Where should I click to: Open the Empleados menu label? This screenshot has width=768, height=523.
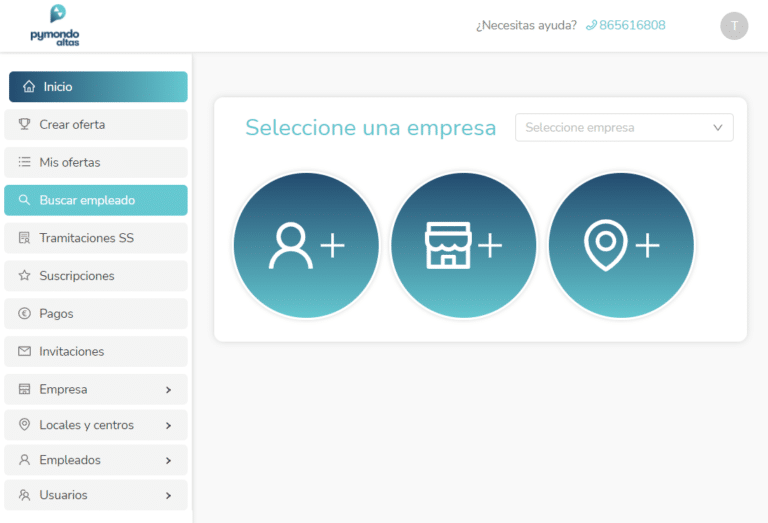pos(70,460)
